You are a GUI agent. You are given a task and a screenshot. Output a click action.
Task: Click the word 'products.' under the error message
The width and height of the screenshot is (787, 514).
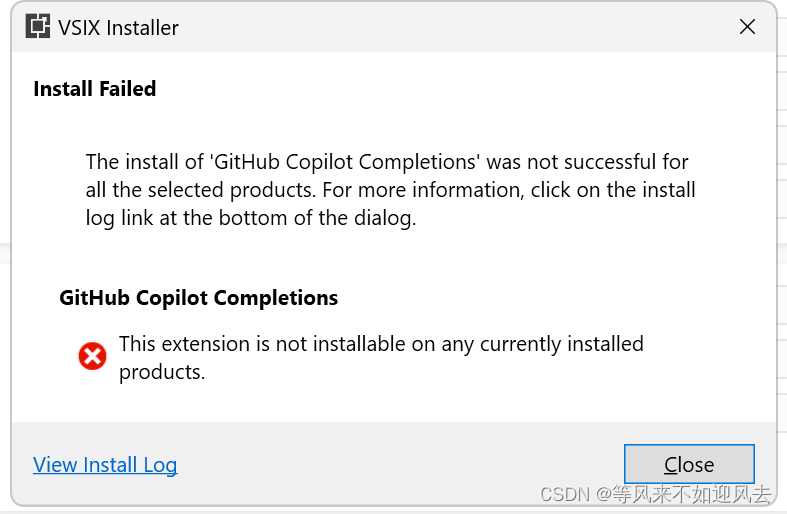coord(162,372)
